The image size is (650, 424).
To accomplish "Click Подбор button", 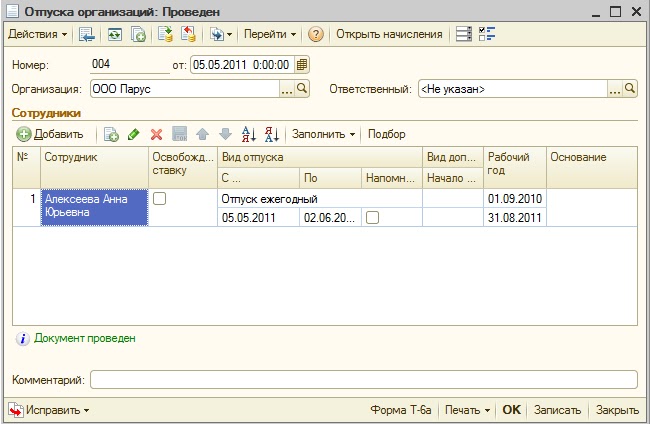I will [387, 134].
